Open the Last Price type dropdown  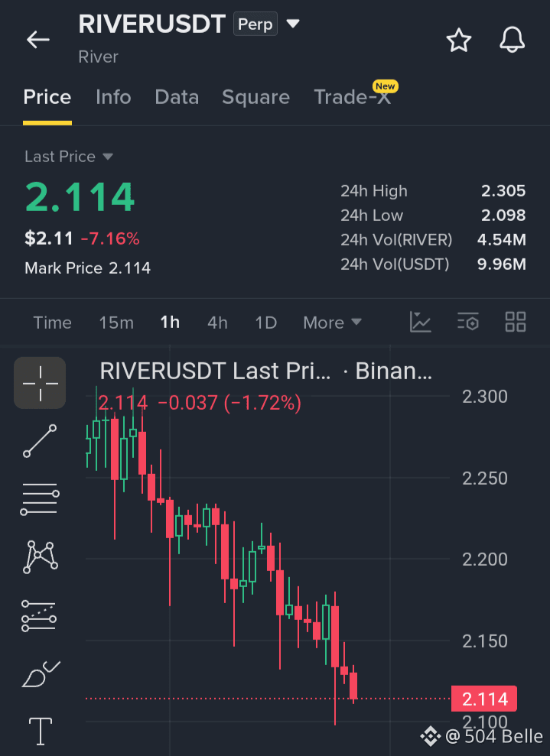(x=69, y=157)
